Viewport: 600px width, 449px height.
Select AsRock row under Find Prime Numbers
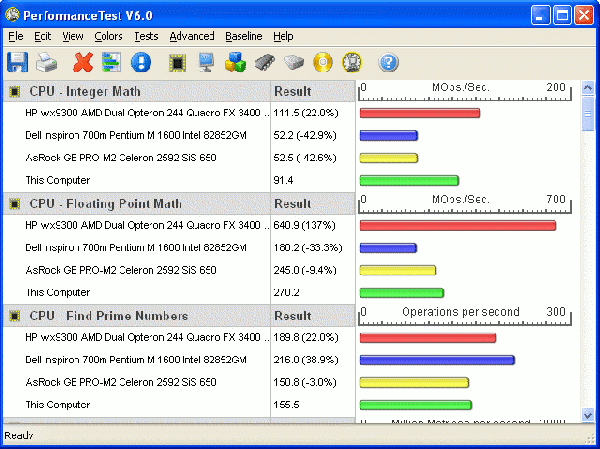coord(179,382)
